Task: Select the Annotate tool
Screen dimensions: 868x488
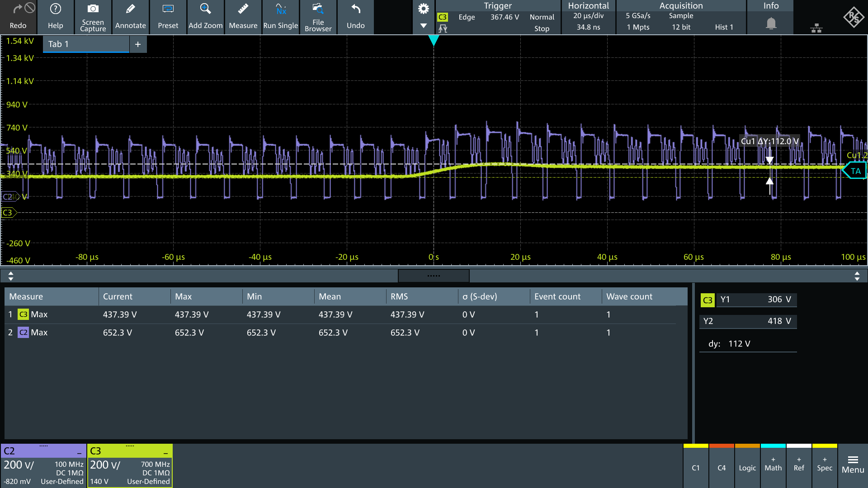Action: (x=129, y=16)
